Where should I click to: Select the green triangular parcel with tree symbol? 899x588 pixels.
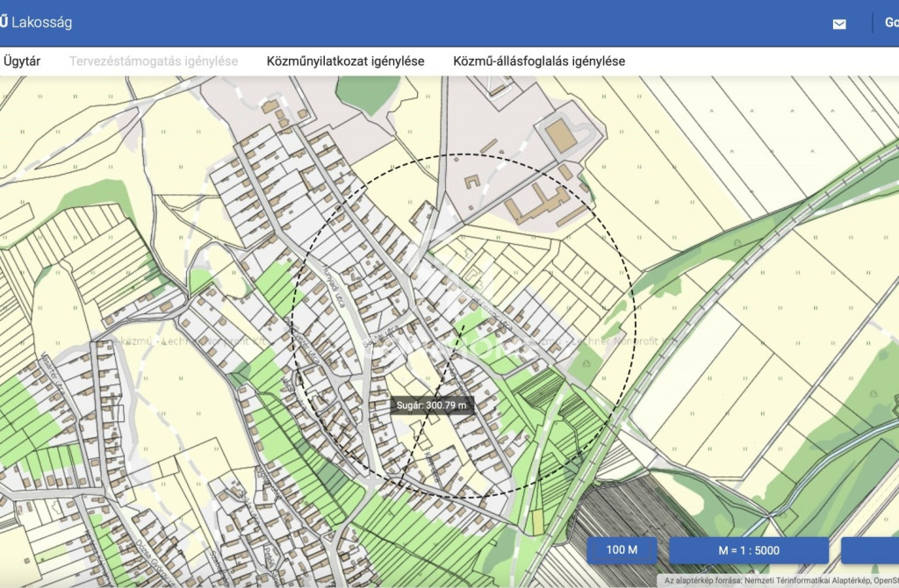click(586, 362)
